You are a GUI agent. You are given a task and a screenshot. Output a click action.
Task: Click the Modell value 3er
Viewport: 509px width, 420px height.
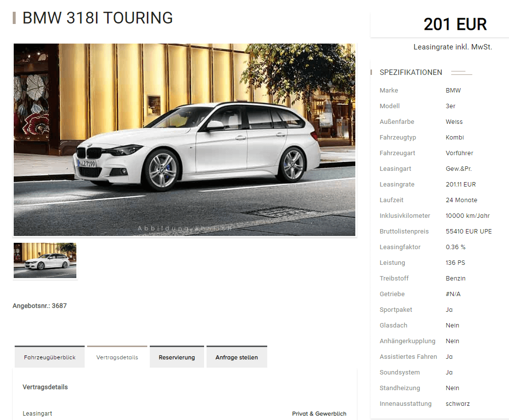tap(451, 106)
